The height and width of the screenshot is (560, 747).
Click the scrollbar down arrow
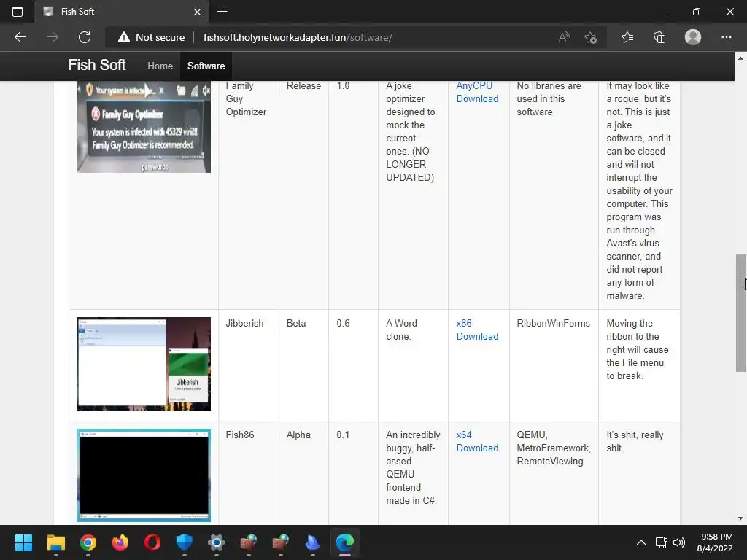740,518
